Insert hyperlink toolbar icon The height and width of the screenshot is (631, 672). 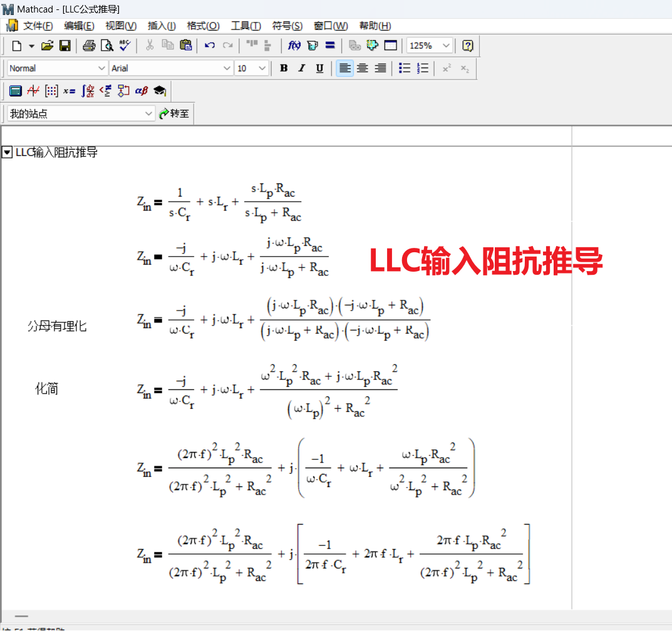coord(355,46)
